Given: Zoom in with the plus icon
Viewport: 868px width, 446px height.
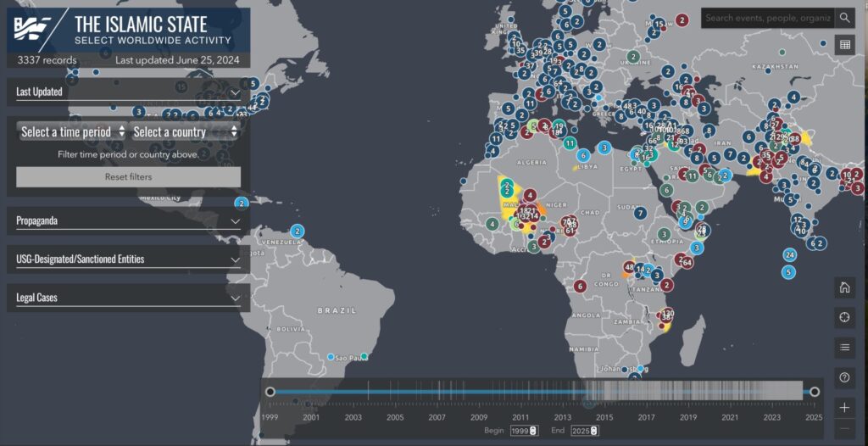Looking at the screenshot, I should (845, 408).
